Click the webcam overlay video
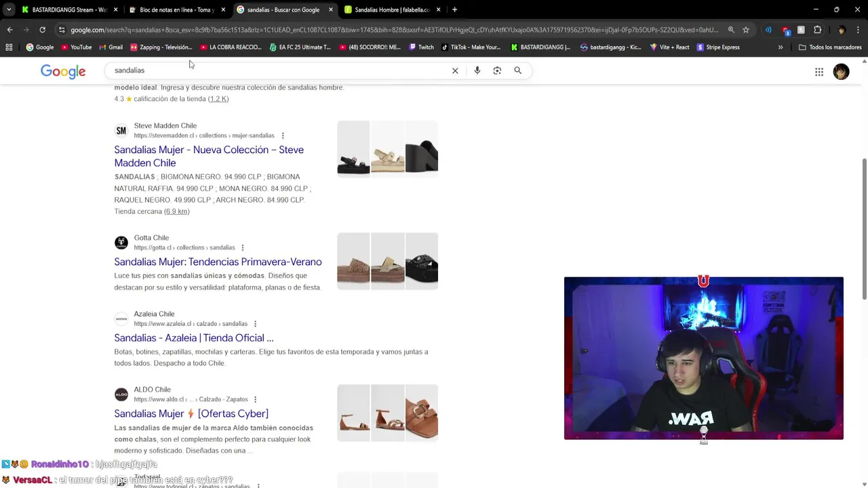The image size is (868, 488). (x=703, y=358)
